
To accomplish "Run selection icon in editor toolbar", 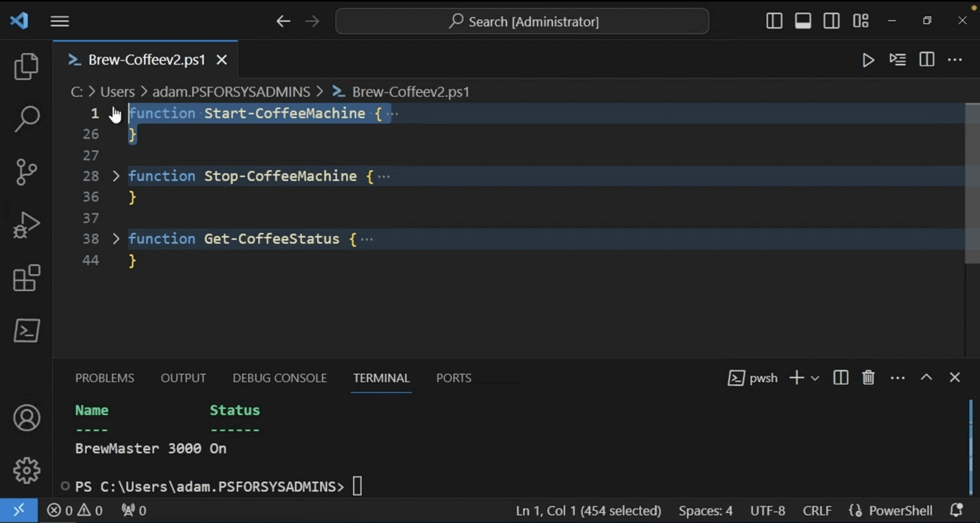I will pyautogui.click(x=897, y=60).
